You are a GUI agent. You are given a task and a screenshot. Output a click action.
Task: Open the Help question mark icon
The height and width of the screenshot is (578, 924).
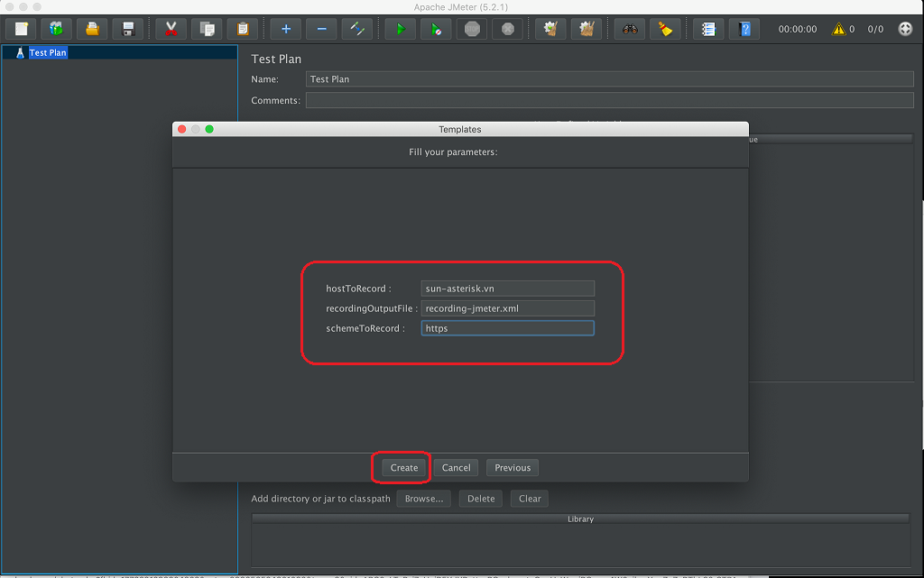[x=744, y=29]
